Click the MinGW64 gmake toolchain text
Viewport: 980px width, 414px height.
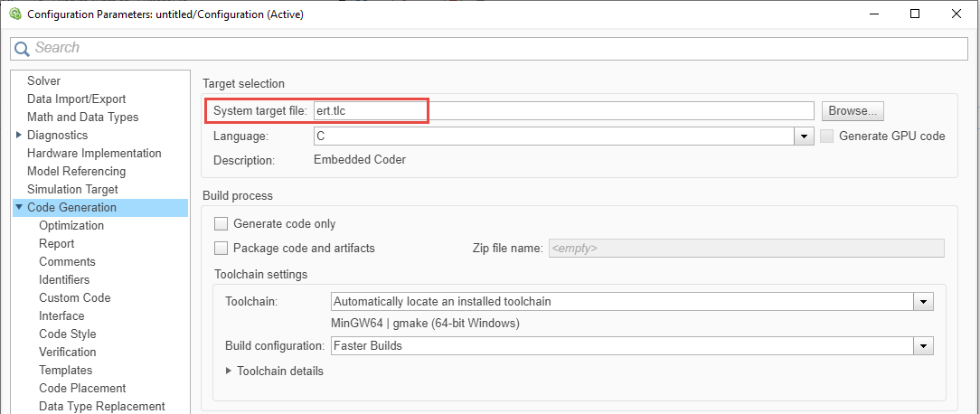click(x=426, y=324)
